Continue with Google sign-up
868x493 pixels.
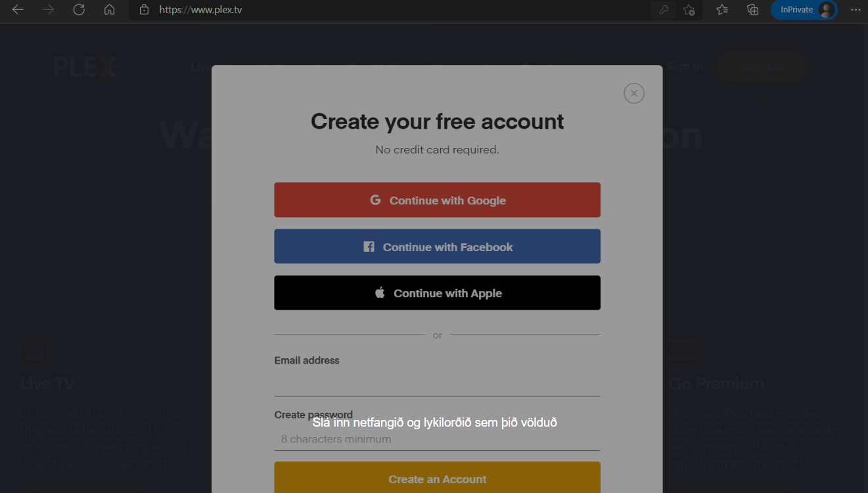(437, 200)
